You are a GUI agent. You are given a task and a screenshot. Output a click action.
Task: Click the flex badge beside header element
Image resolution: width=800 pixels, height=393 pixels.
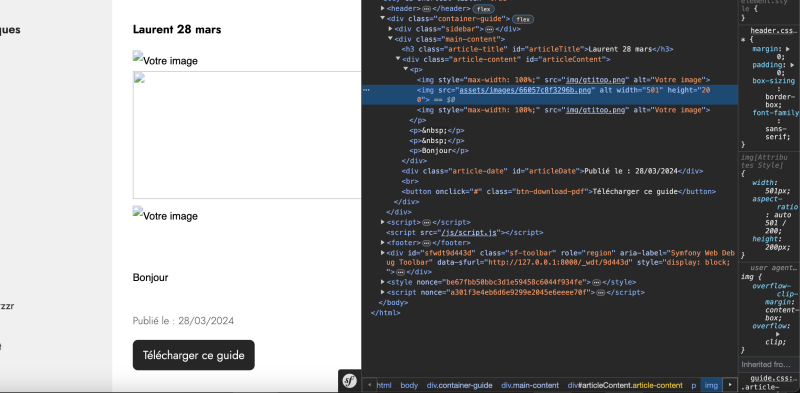pos(484,9)
